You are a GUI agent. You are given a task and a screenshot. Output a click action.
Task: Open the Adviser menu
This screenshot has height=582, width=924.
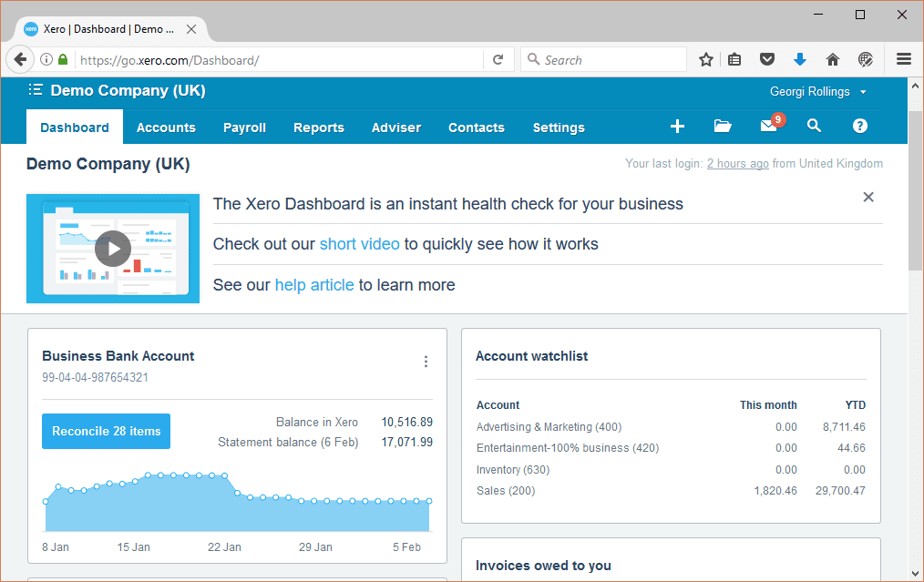coord(396,128)
